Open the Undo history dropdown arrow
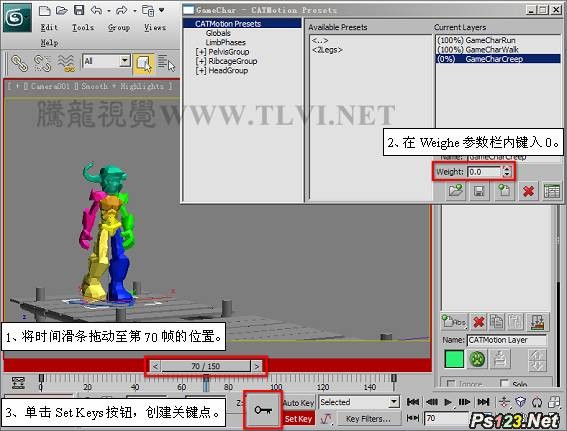 tap(109, 11)
